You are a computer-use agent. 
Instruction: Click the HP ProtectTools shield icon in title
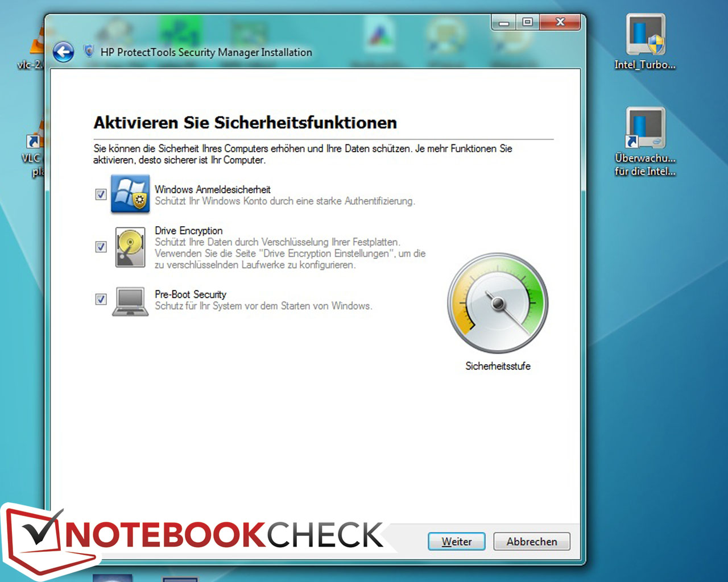pyautogui.click(x=89, y=51)
